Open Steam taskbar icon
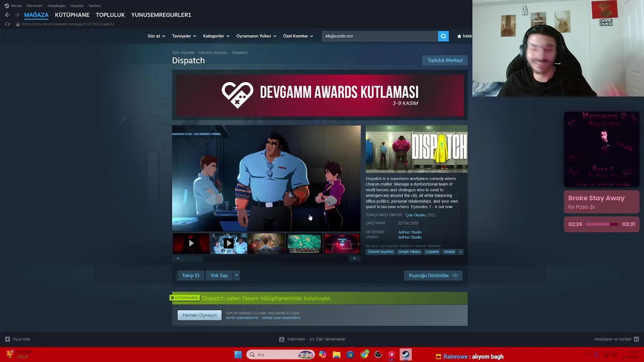 coord(405,355)
